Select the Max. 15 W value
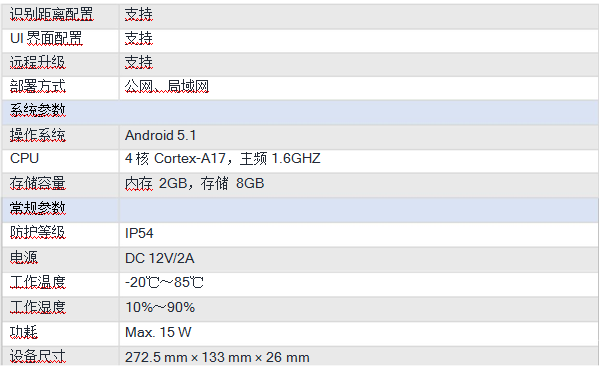 pos(158,332)
